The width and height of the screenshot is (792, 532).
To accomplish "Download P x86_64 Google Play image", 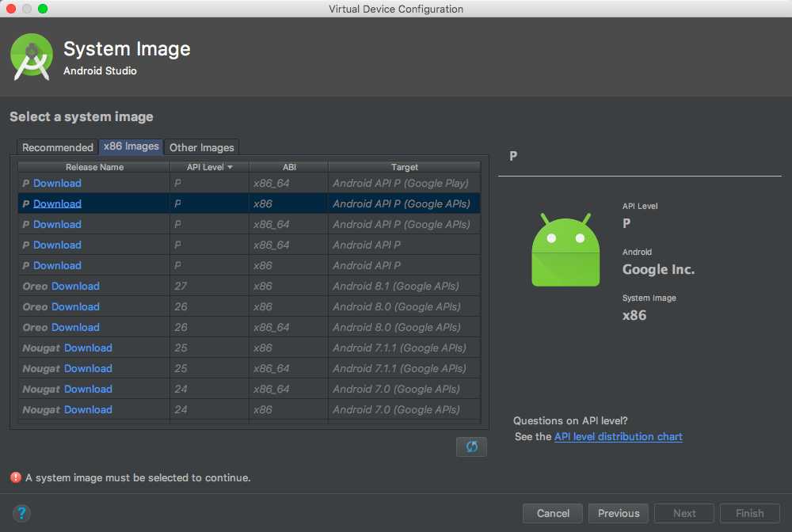I will (57, 183).
